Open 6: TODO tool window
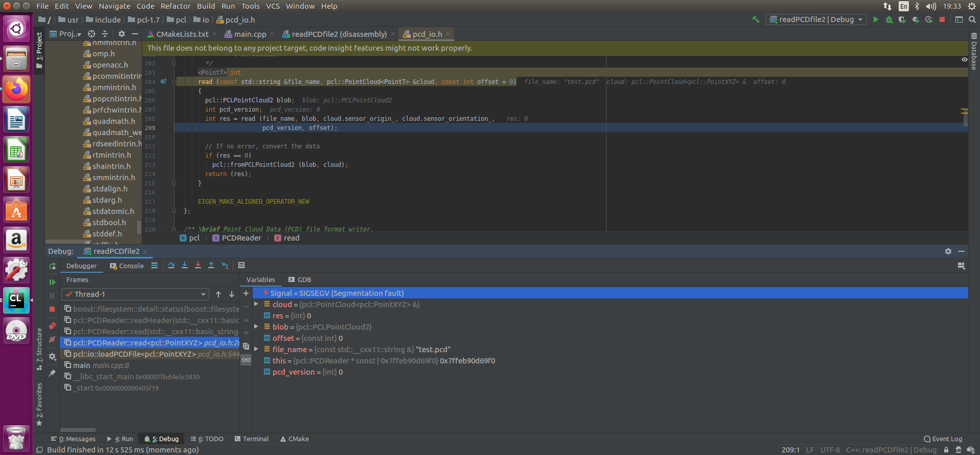The image size is (980, 455). pyautogui.click(x=207, y=439)
